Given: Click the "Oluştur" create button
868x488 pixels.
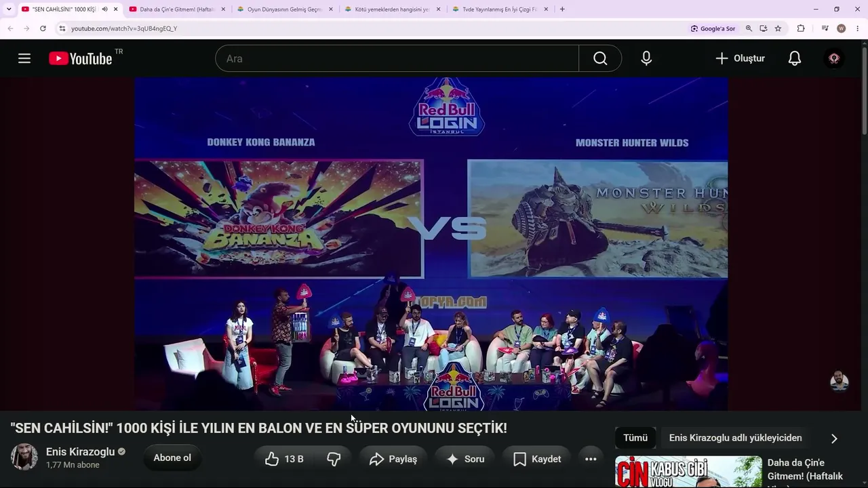Looking at the screenshot, I should point(740,58).
